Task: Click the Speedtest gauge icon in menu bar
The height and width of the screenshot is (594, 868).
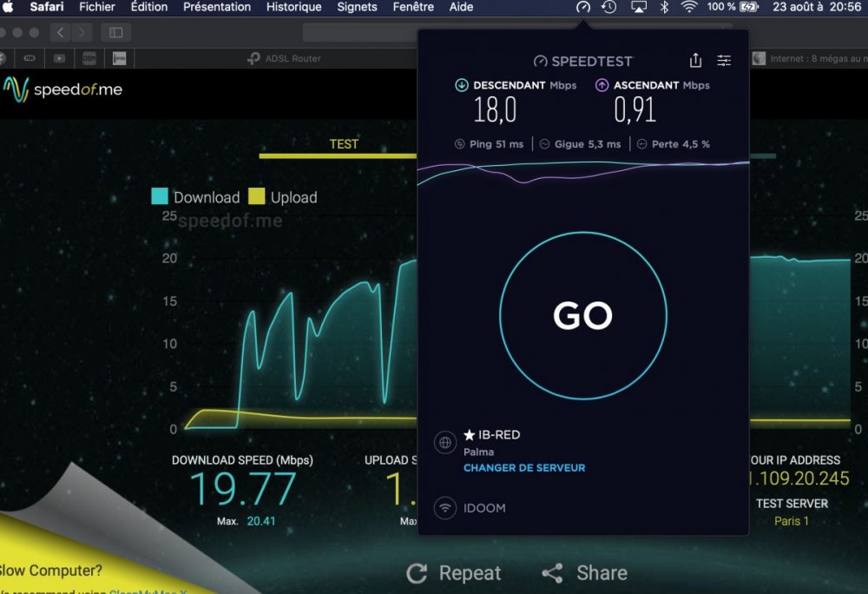Action: tap(583, 7)
